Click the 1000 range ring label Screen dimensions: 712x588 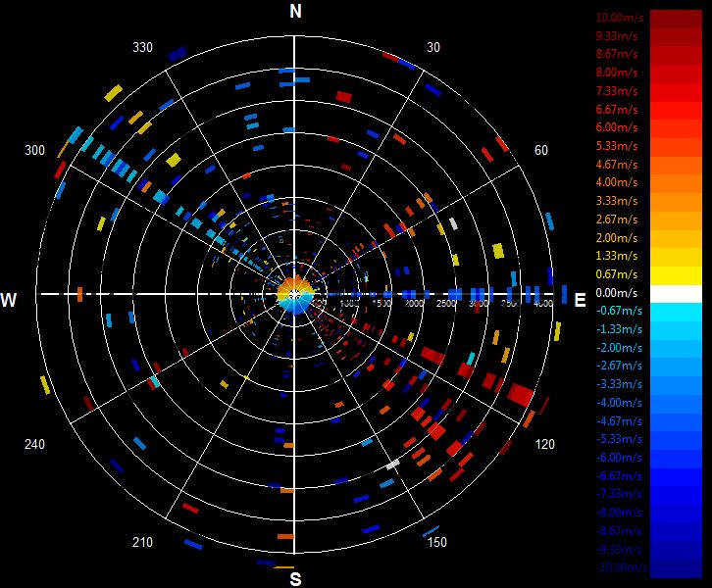point(349,303)
